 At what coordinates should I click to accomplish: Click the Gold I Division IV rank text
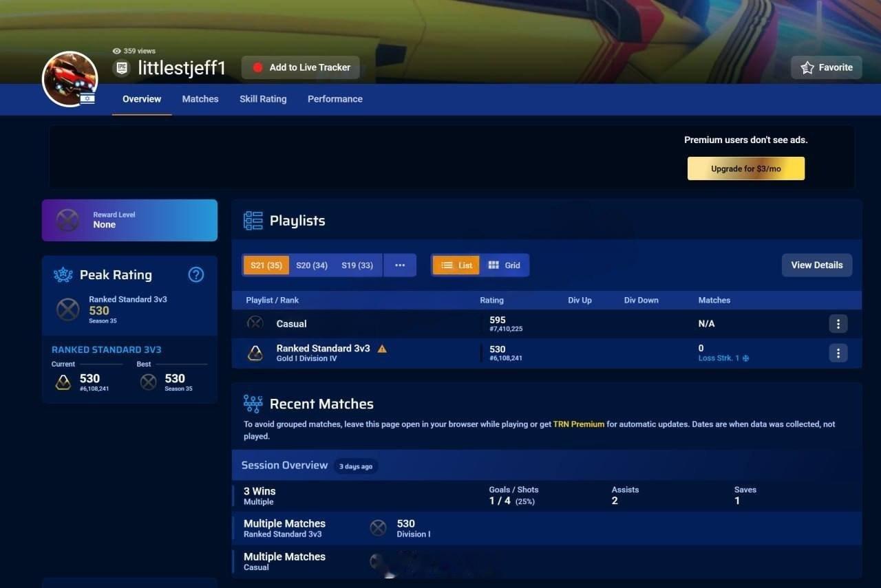(307, 358)
